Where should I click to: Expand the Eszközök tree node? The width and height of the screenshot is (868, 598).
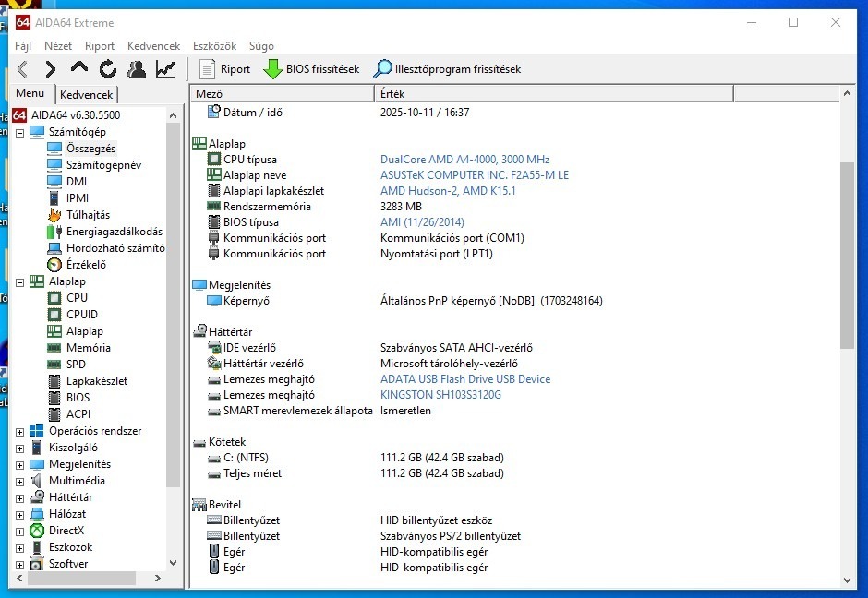[20, 548]
